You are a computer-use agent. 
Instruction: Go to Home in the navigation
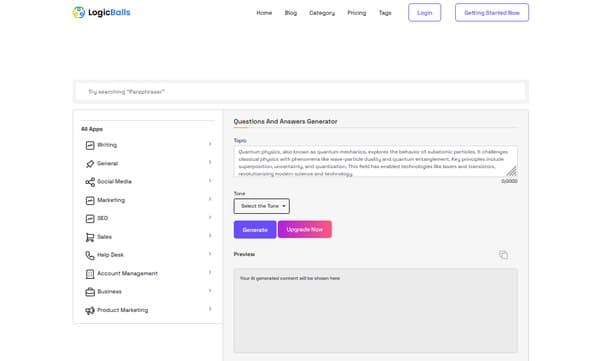264,13
